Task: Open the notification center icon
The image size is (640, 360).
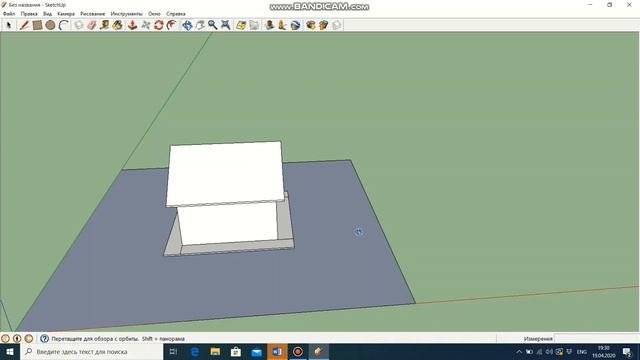Action: [x=627, y=352]
